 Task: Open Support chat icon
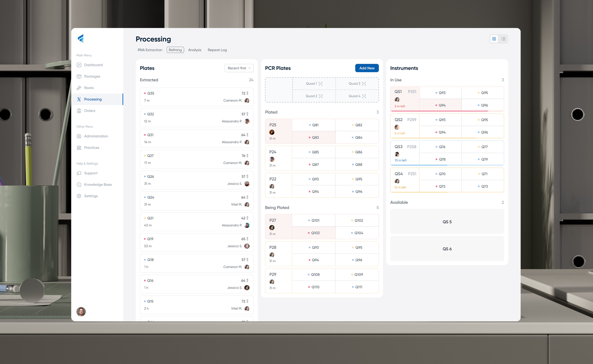pos(79,173)
